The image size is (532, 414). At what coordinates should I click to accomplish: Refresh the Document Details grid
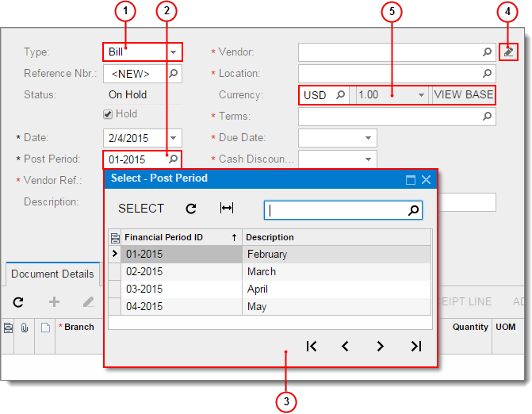coord(18,302)
